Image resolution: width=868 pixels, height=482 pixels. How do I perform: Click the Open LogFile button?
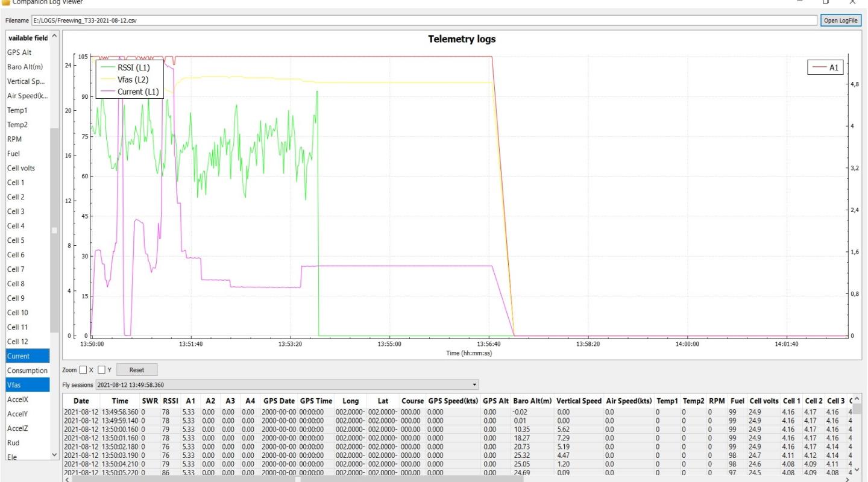pos(841,20)
